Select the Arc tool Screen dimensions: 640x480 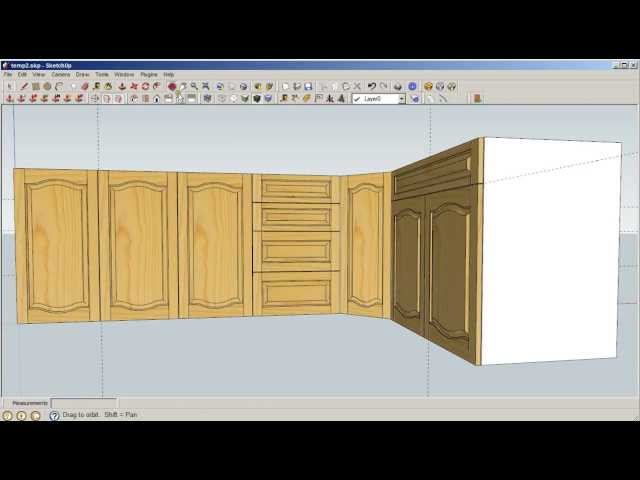coord(59,86)
